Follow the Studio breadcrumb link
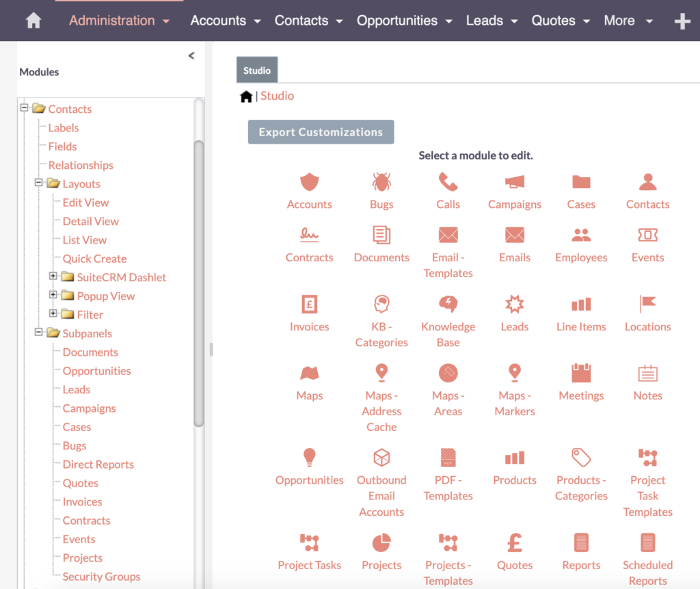Image resolution: width=700 pixels, height=589 pixels. point(278,96)
